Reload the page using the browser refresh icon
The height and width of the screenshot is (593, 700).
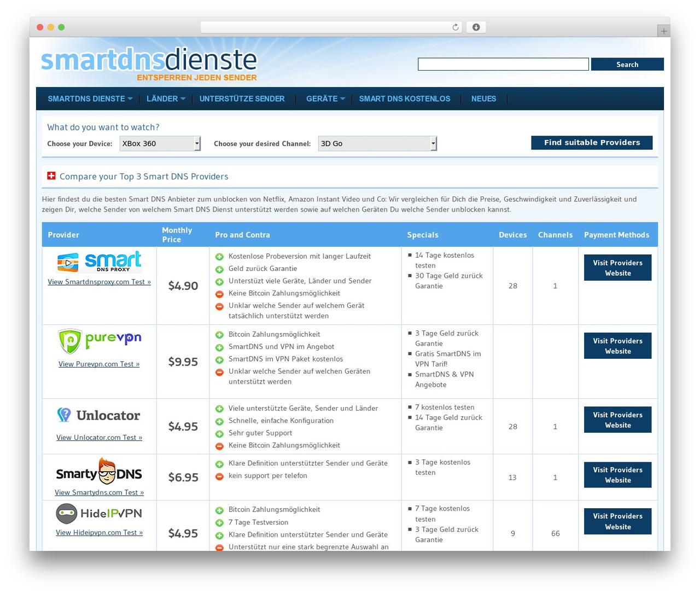click(455, 27)
